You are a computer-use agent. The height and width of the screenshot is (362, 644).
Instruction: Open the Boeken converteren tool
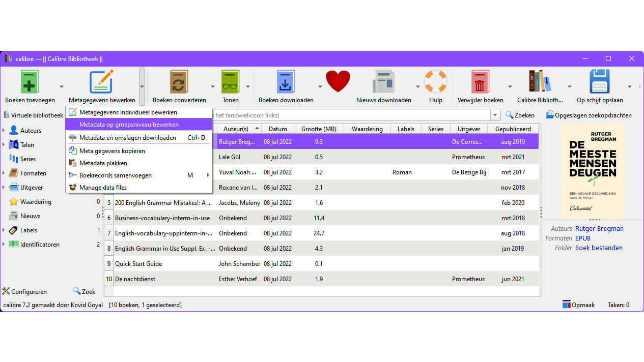pyautogui.click(x=179, y=82)
